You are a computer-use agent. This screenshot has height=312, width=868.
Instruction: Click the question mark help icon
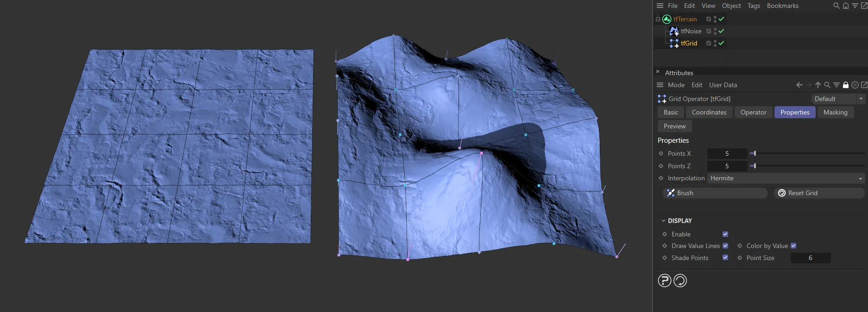point(664,280)
